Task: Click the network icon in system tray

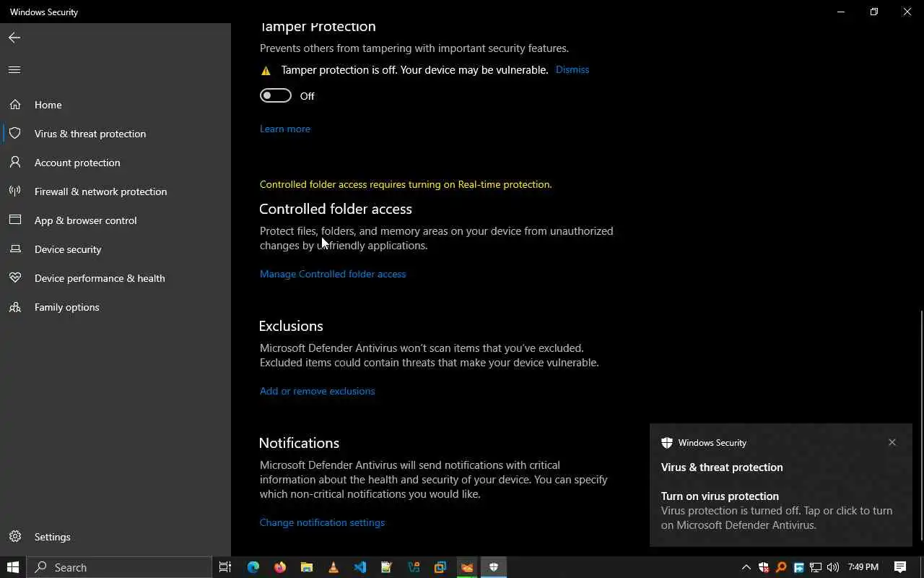Action: pyautogui.click(x=816, y=567)
